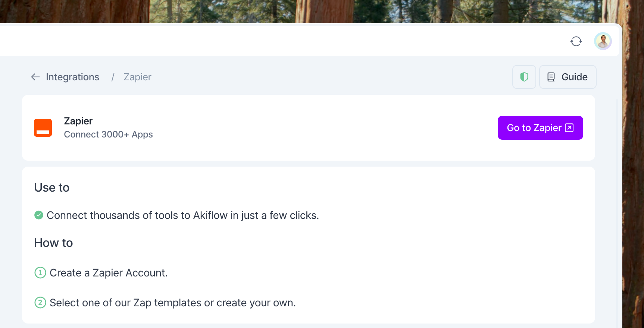Click Create a Zapier Account step text
This screenshot has height=328, width=644.
(x=109, y=273)
